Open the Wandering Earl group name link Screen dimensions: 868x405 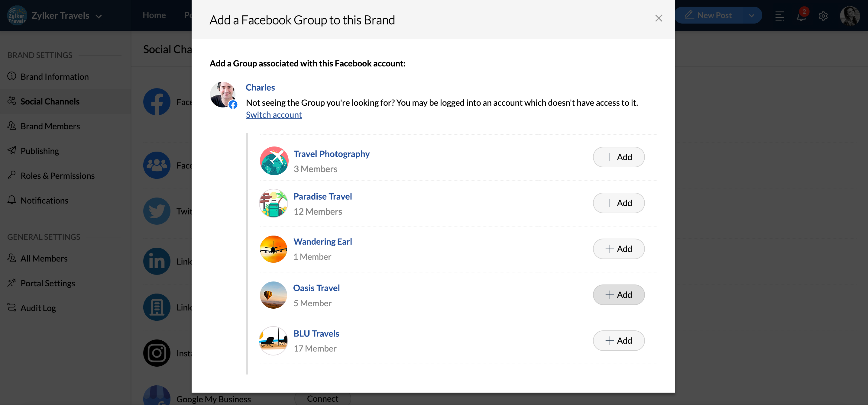pyautogui.click(x=322, y=241)
